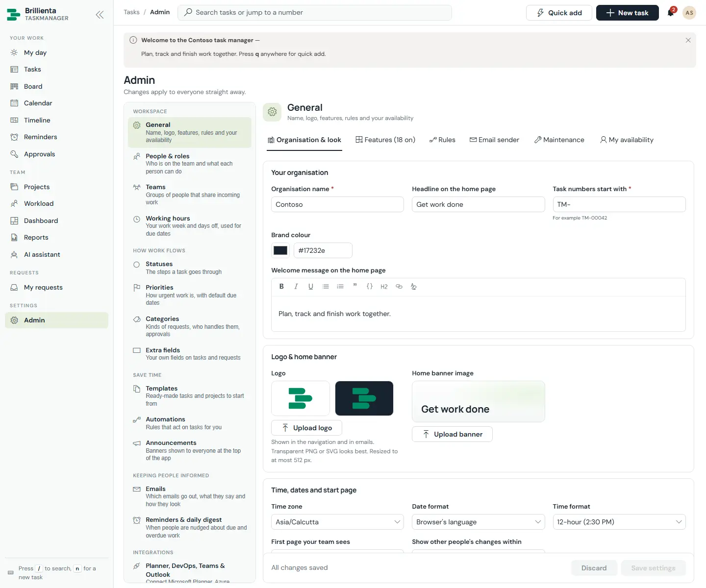
Task: Open Announcements admin section
Action: [x=190, y=450]
